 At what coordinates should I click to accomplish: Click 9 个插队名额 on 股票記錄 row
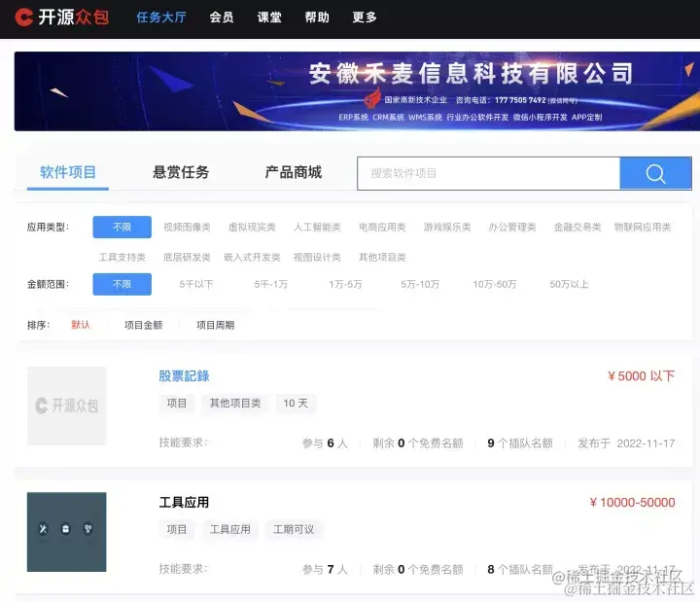(x=520, y=443)
